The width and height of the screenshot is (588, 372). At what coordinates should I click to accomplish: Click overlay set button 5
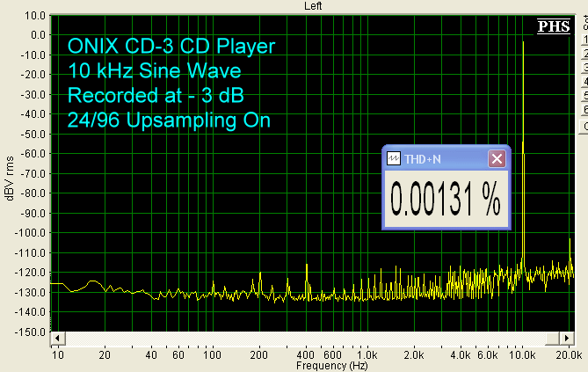tap(584, 96)
